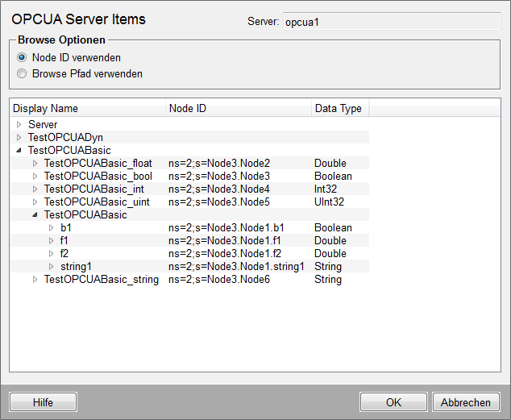Select the 'Browse Pfad verwenden' radio button

[x=22, y=73]
